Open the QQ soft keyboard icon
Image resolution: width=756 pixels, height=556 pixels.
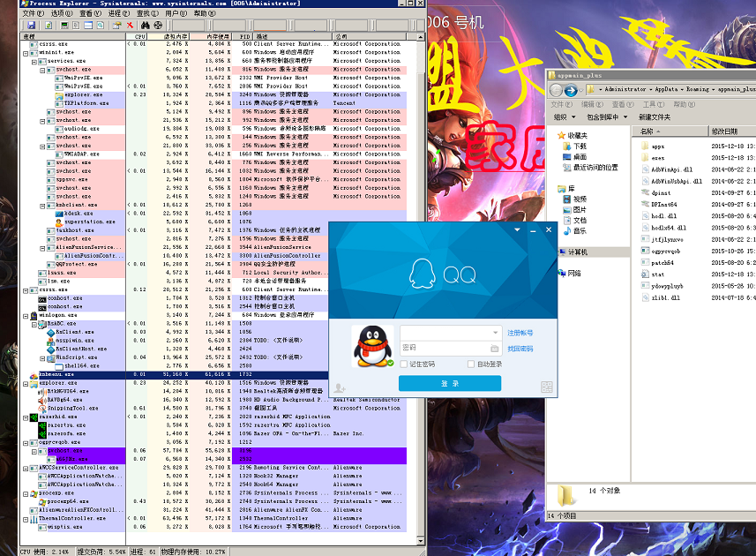click(x=494, y=349)
